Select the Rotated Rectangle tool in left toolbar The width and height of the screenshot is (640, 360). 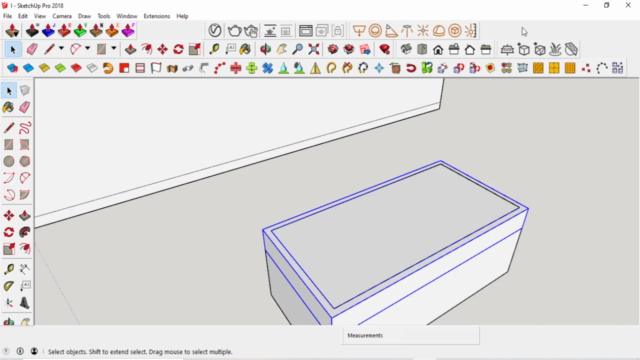pyautogui.click(x=25, y=144)
